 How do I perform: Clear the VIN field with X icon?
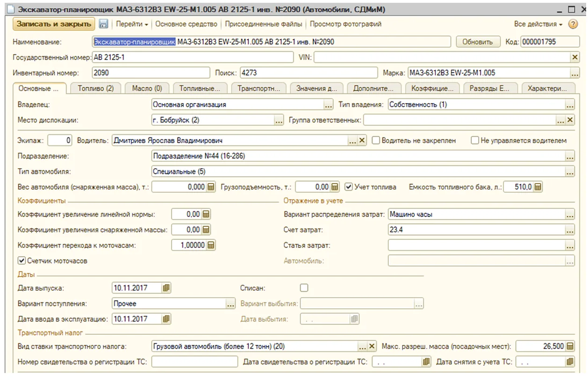tap(575, 57)
